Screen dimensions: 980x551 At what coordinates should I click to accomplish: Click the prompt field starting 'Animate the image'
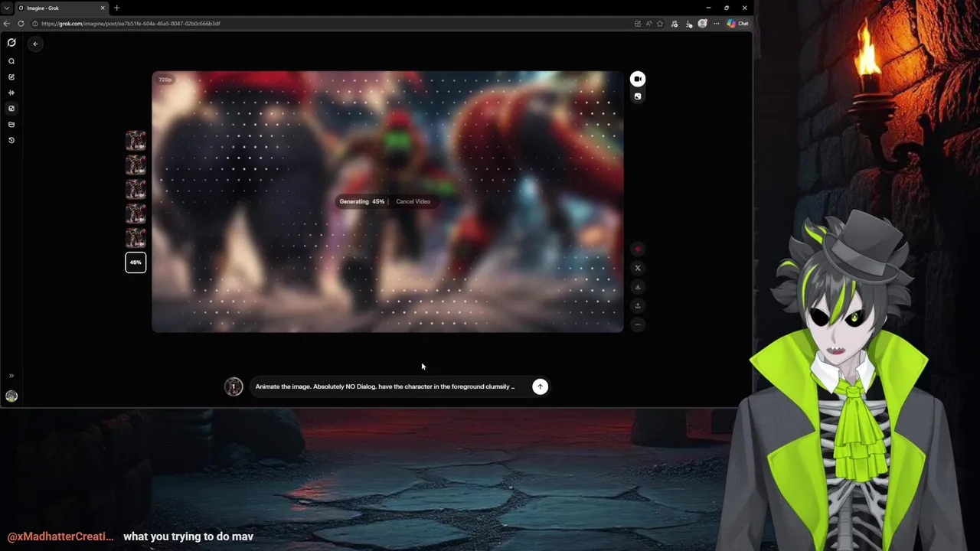point(385,386)
